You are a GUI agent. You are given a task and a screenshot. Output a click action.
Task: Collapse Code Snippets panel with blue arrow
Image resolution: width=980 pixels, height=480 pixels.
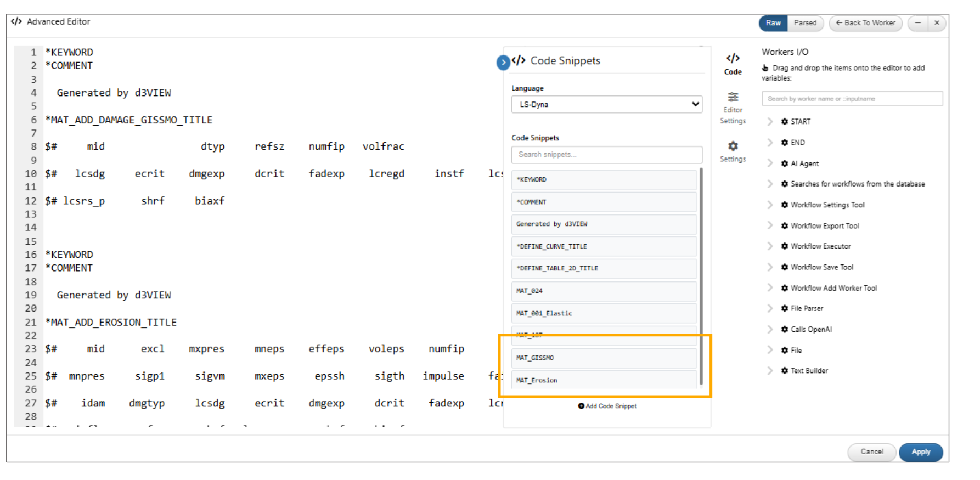click(x=503, y=63)
